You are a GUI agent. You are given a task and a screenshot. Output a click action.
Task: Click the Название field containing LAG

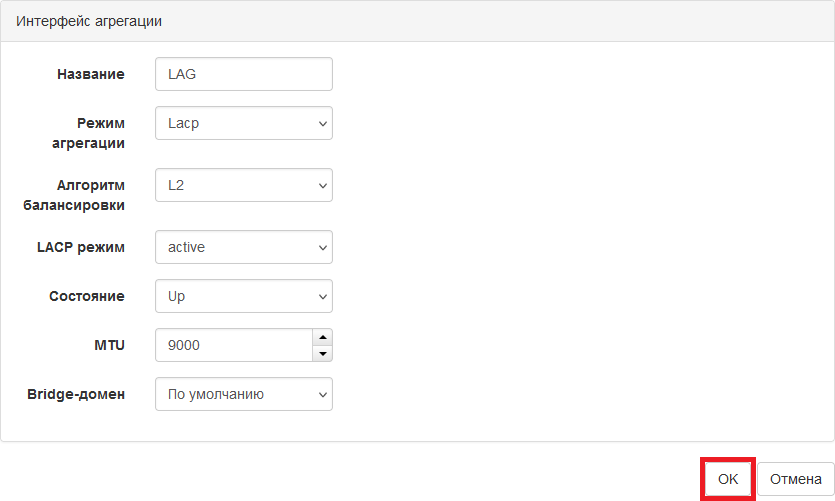pos(244,74)
